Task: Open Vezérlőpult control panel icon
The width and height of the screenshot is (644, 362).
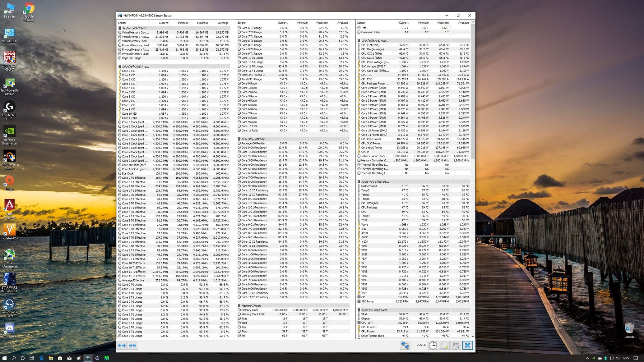Action: pos(9,35)
